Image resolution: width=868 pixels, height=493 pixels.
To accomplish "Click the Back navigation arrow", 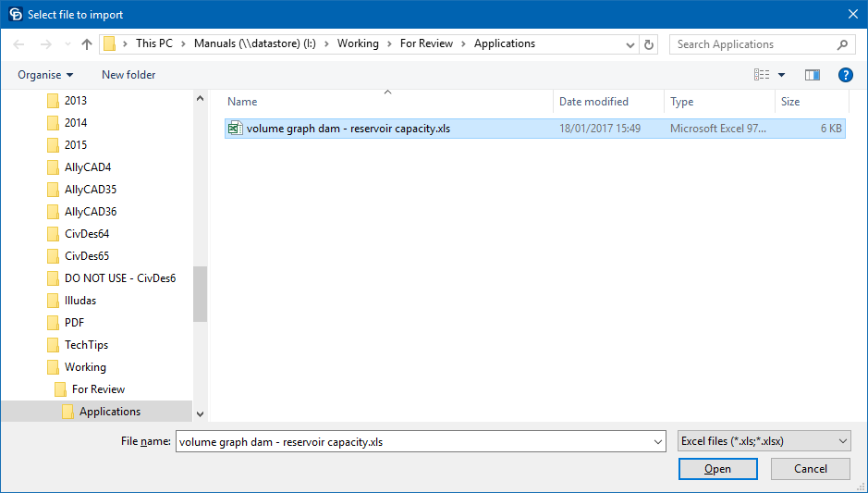I will click(x=19, y=44).
